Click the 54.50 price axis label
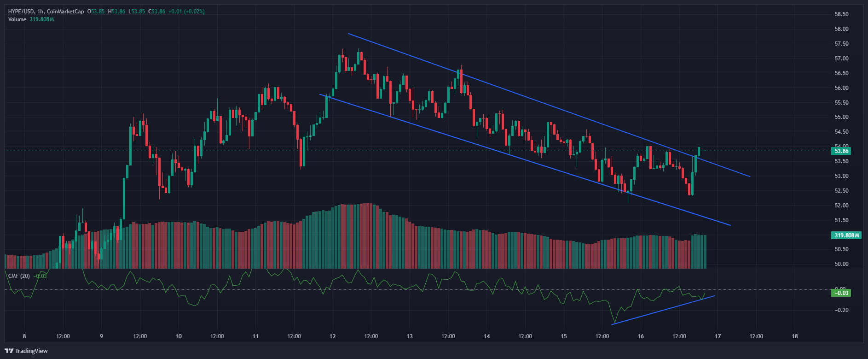 pyautogui.click(x=841, y=132)
